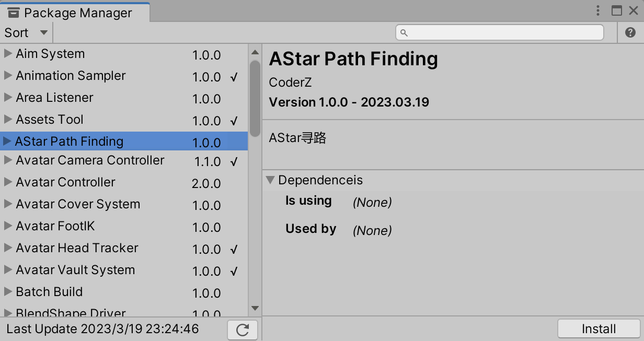This screenshot has width=644, height=341.
Task: Click the scrollbar up arrow
Action: tap(255, 51)
